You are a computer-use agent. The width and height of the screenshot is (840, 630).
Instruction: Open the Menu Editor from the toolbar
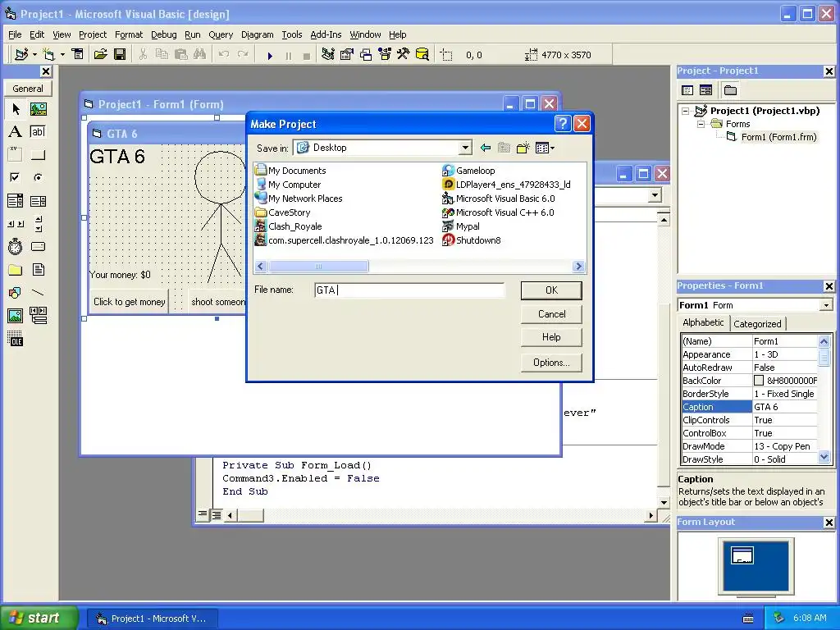78,54
